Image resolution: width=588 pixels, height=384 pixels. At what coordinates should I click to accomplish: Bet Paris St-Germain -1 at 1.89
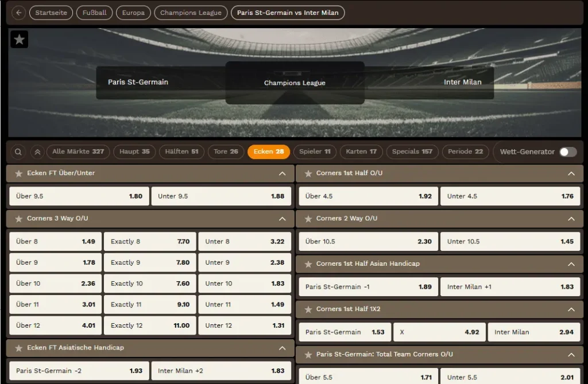368,287
